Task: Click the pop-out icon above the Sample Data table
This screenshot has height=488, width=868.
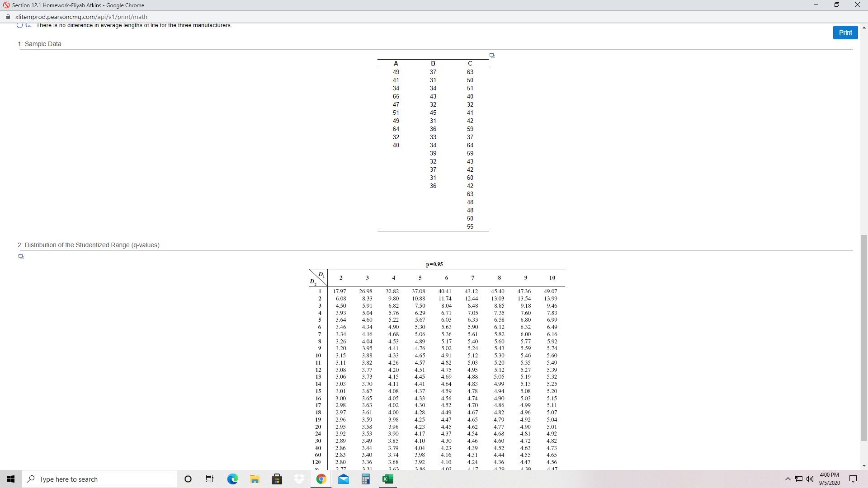Action: 492,56
